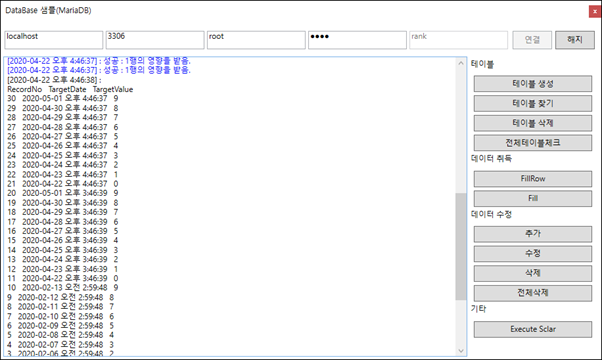Select the 3306 port field
The height and width of the screenshot is (360, 602).
(x=155, y=40)
